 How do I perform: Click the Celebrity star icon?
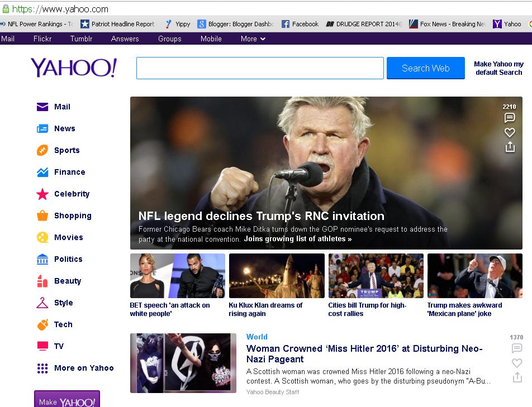(43, 194)
